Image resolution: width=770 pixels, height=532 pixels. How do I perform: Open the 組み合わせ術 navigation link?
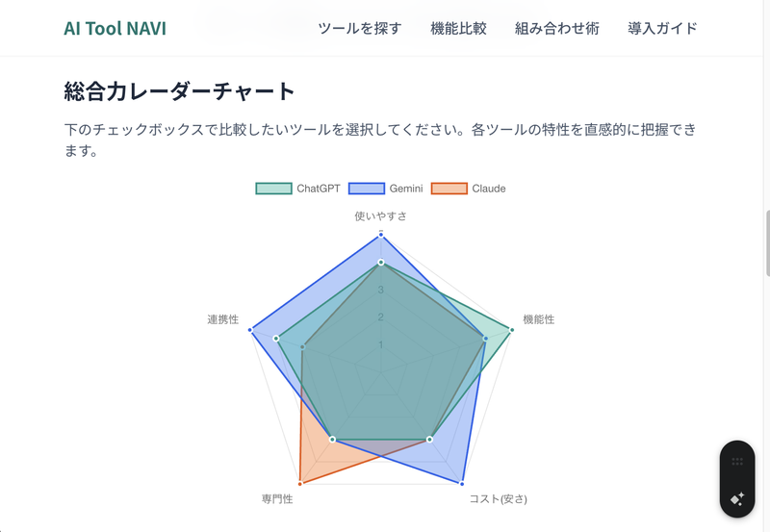557,28
